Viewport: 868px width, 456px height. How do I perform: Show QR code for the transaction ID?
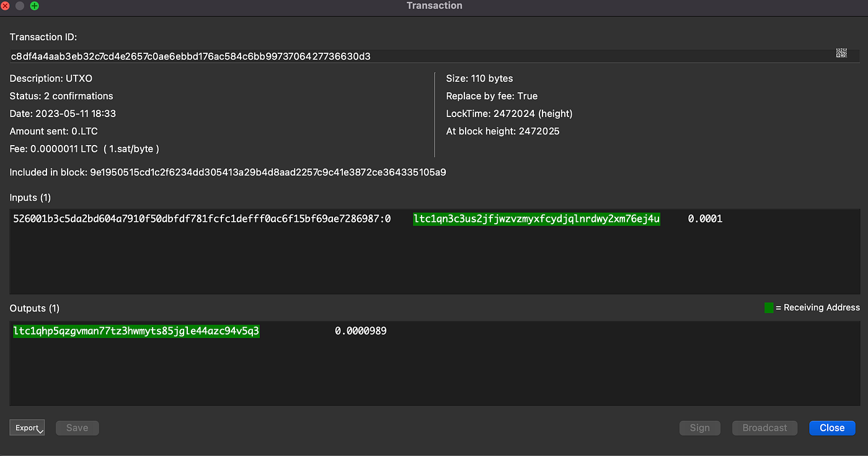[841, 53]
